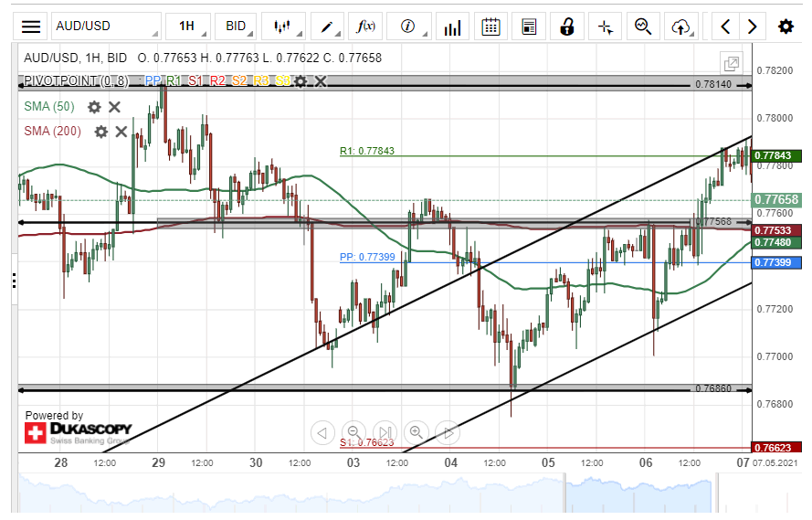Open the hamburger main menu

point(30,27)
